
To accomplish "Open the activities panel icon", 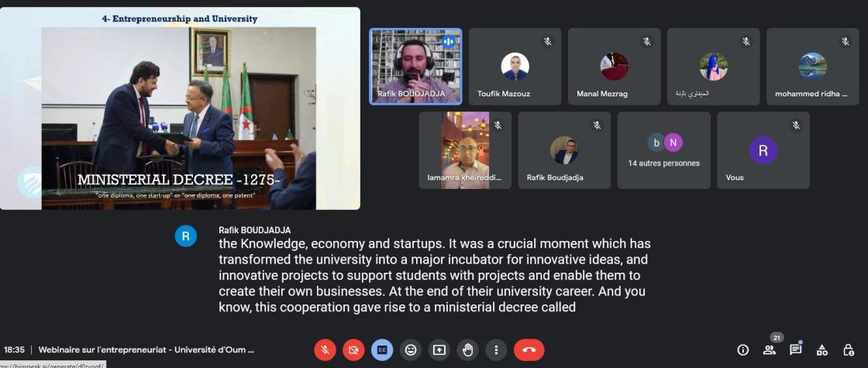I will (822, 349).
